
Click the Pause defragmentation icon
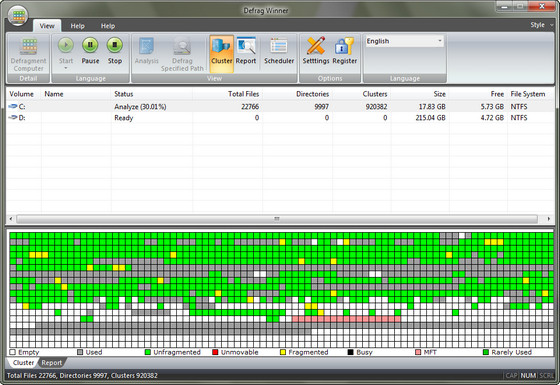90,45
